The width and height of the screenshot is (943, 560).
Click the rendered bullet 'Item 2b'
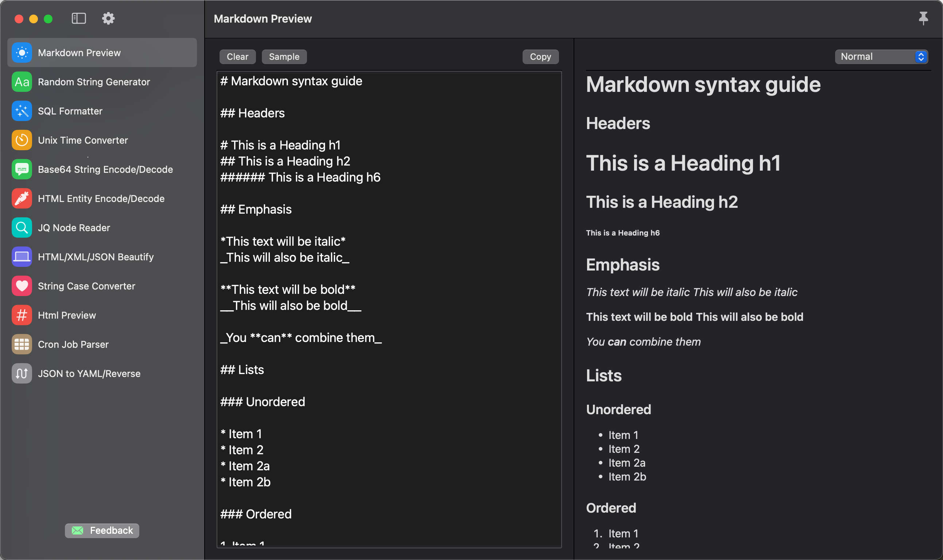point(627,477)
